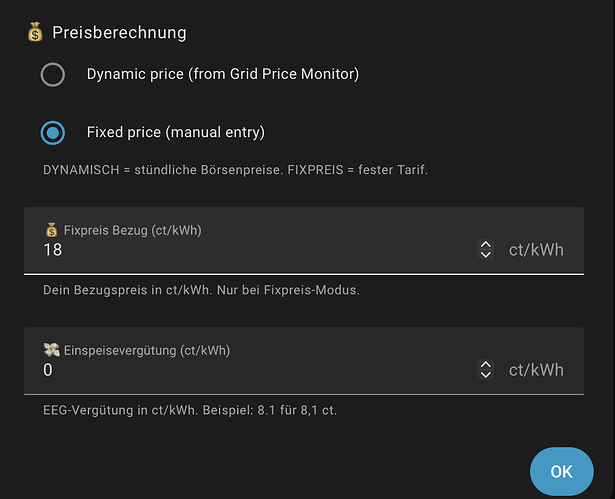
Task: Click the 'Fixed price (manual entry)' label
Action: (x=175, y=132)
